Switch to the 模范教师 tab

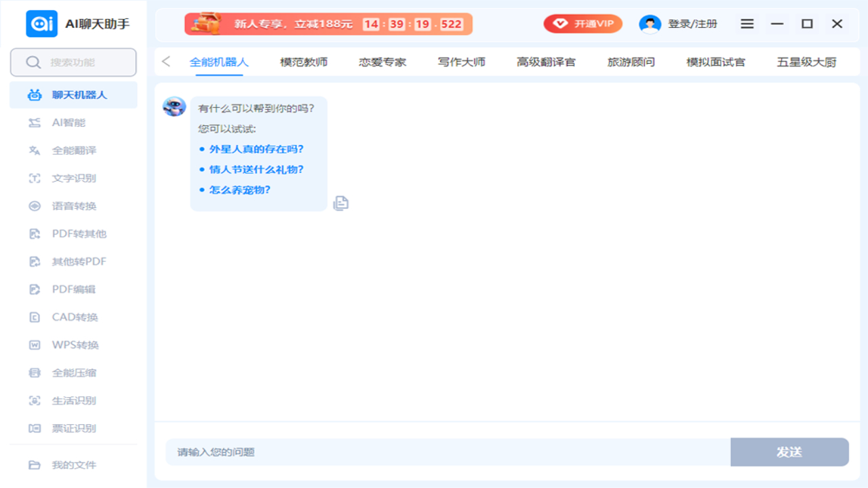304,62
